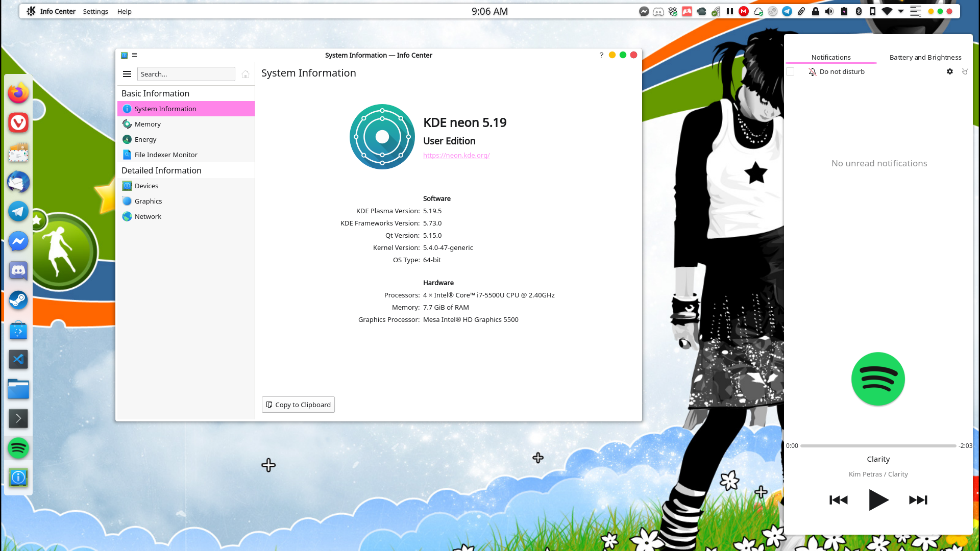Open the Help menu
The image size is (980, 551).
[x=124, y=11]
